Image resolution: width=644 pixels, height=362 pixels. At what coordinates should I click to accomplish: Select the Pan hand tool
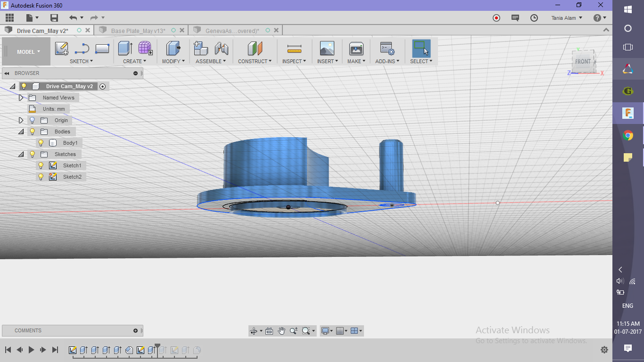click(x=281, y=331)
